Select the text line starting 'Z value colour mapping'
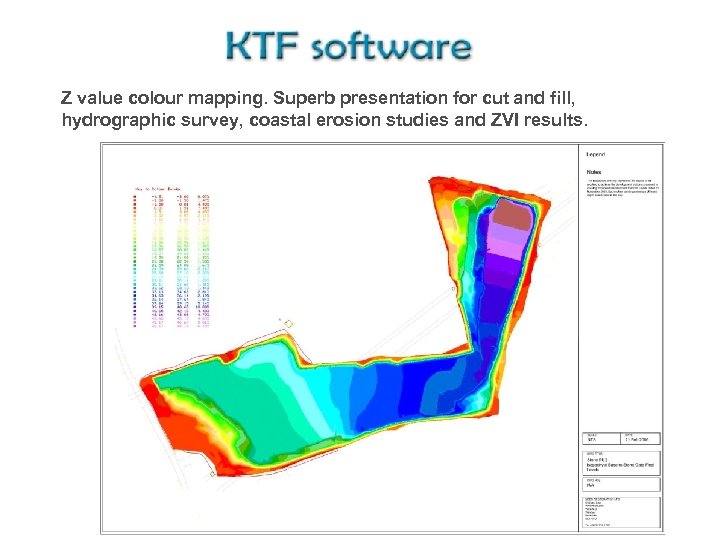 coord(318,98)
